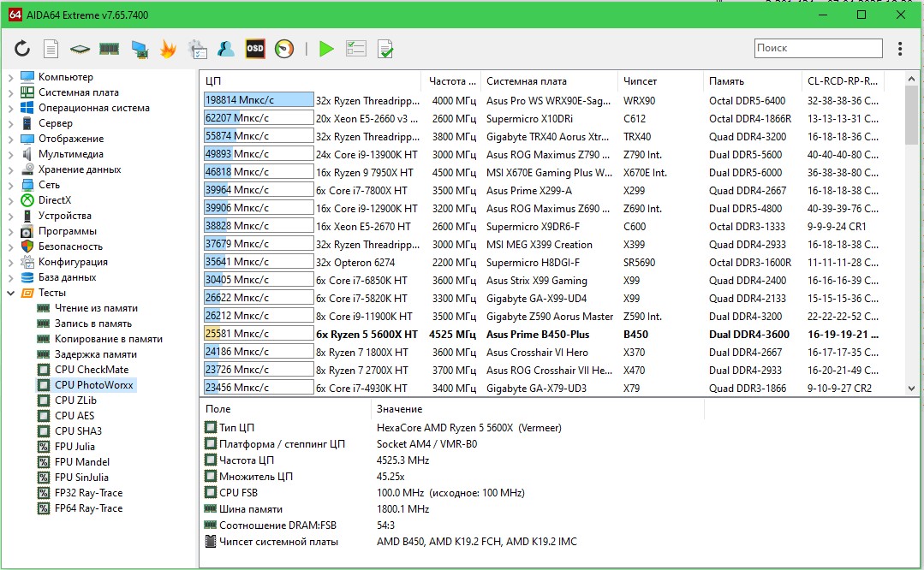Expand the Системная плата tree node

tap(10, 92)
